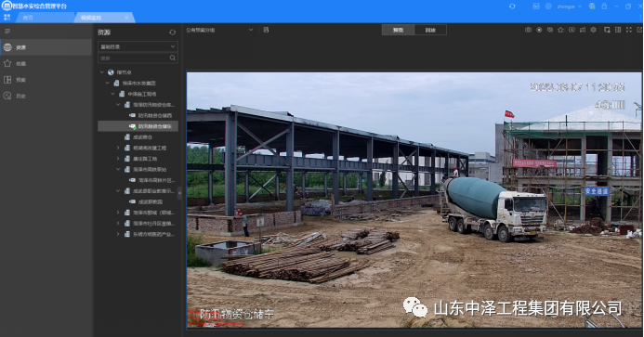
Task: Open the 首页 home tab
Action: [28, 18]
